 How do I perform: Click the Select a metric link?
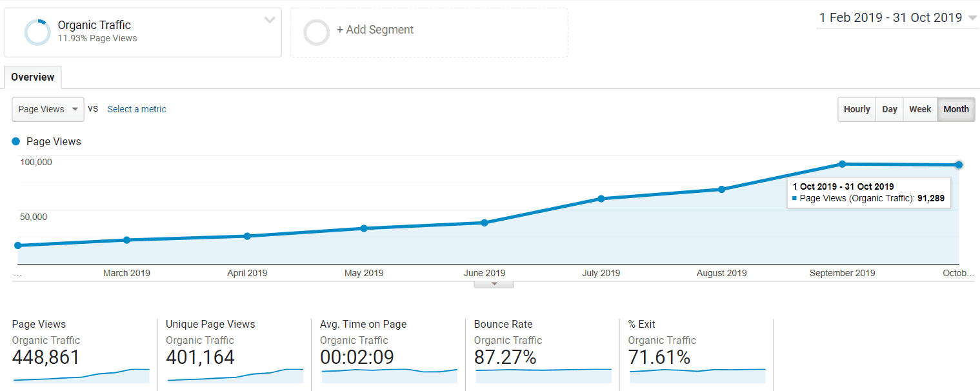(x=137, y=109)
